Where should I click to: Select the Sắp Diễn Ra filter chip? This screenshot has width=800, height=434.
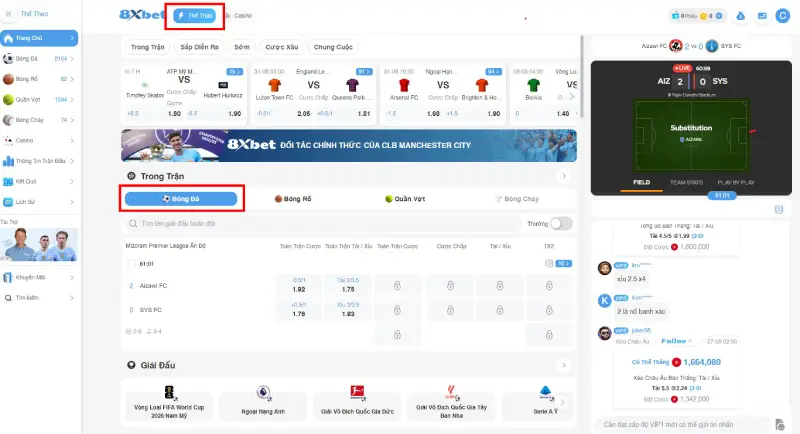tap(199, 47)
